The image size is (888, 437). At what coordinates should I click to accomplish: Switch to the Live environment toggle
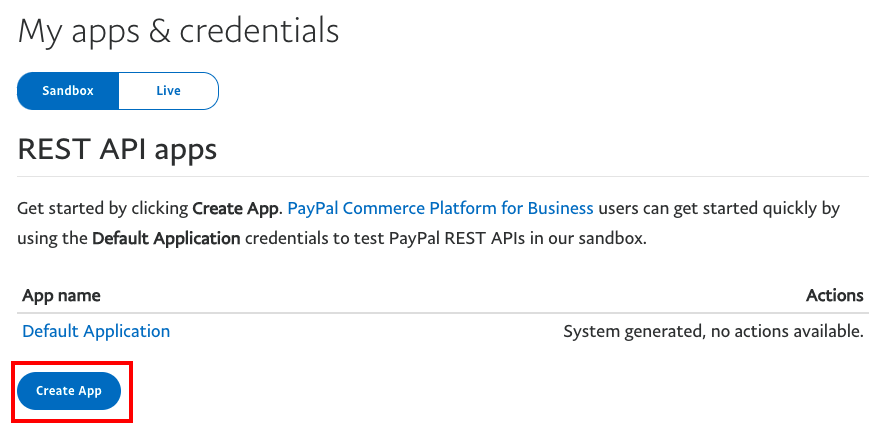(x=169, y=91)
